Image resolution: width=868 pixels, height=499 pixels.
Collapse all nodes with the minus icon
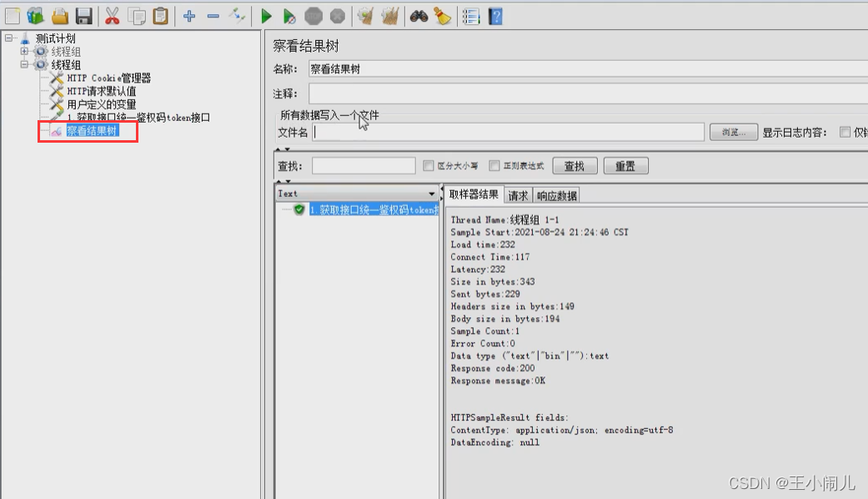click(x=213, y=16)
